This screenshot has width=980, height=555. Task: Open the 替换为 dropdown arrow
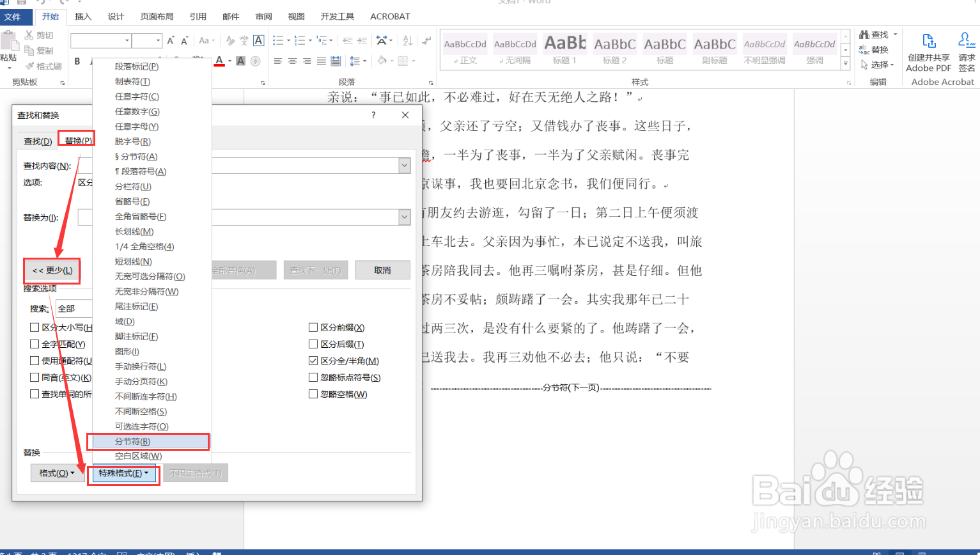pyautogui.click(x=405, y=217)
